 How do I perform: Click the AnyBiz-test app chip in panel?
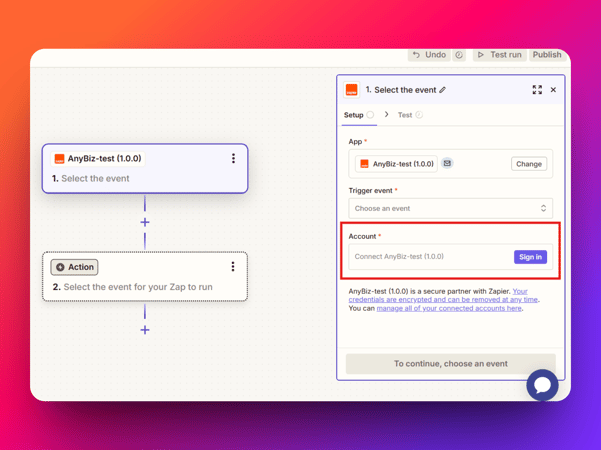396,164
